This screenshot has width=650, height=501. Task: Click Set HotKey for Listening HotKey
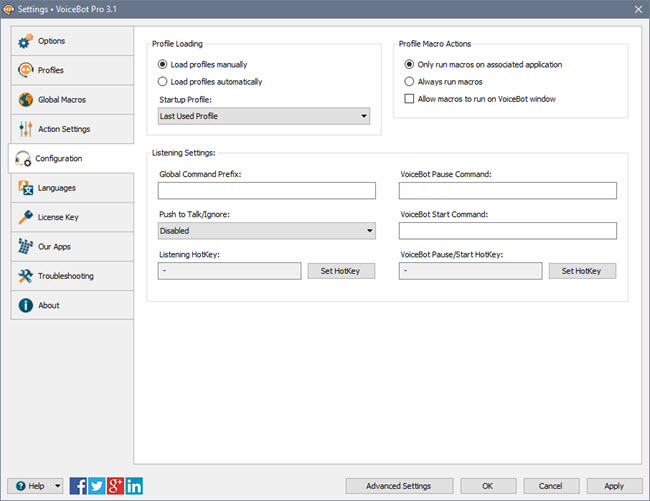click(x=341, y=271)
